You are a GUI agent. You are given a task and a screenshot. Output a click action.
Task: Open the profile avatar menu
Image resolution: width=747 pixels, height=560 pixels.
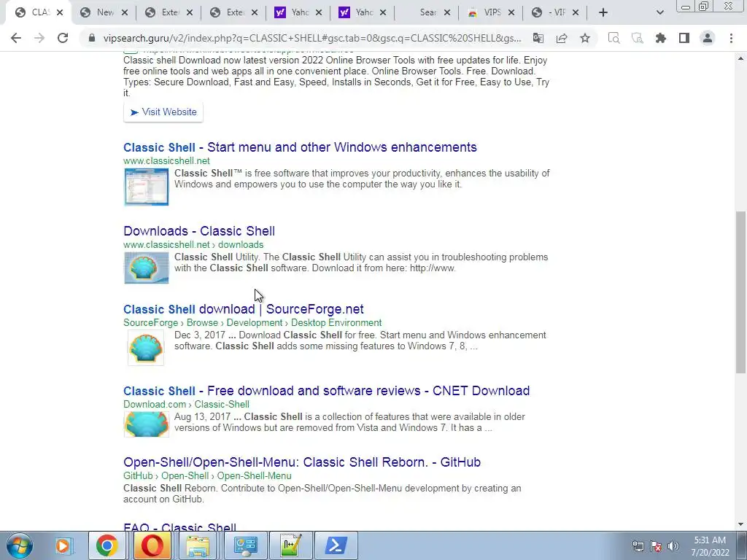point(708,38)
